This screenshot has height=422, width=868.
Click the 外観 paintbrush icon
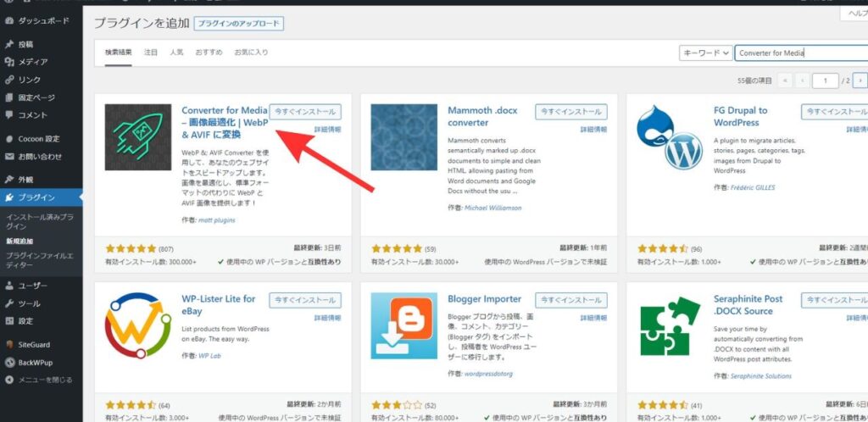click(8, 180)
